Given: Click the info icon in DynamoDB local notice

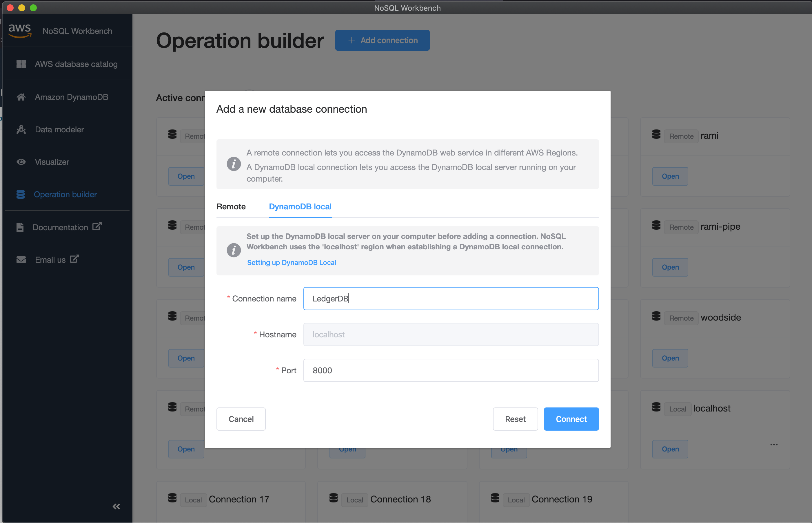Looking at the screenshot, I should pos(234,250).
